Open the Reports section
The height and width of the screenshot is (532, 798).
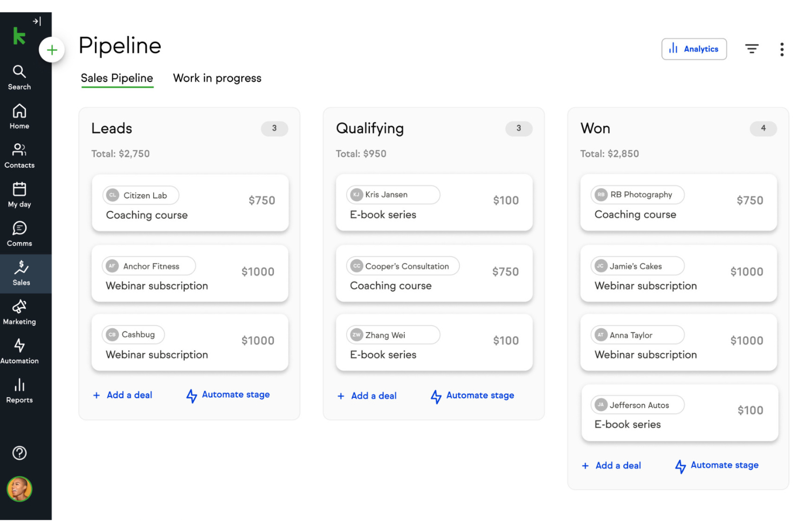pyautogui.click(x=19, y=390)
